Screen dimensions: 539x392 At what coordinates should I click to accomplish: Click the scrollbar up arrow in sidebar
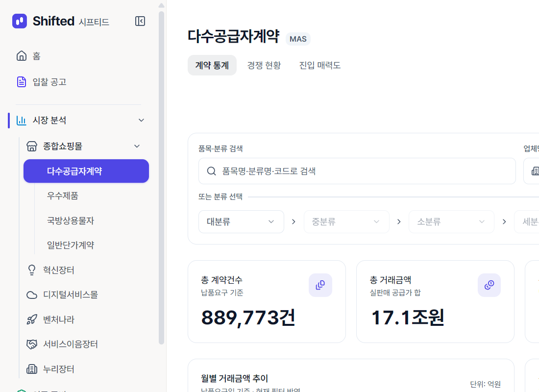click(162, 5)
